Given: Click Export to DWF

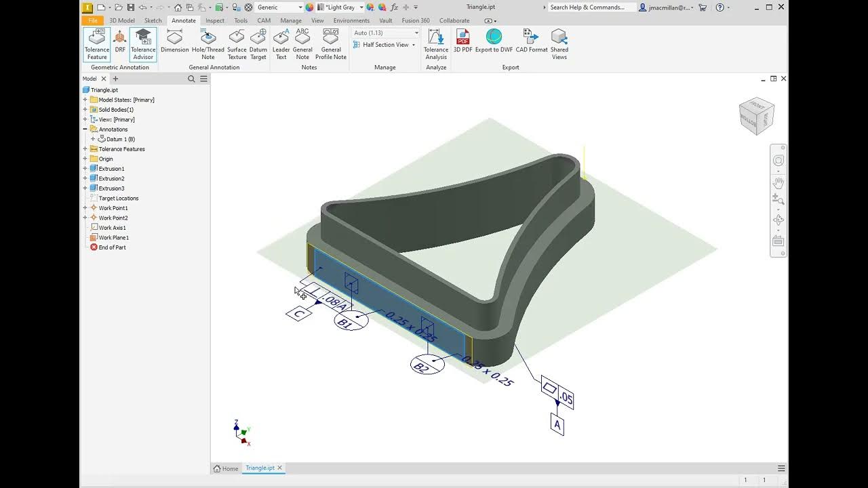Looking at the screenshot, I should pos(494,41).
